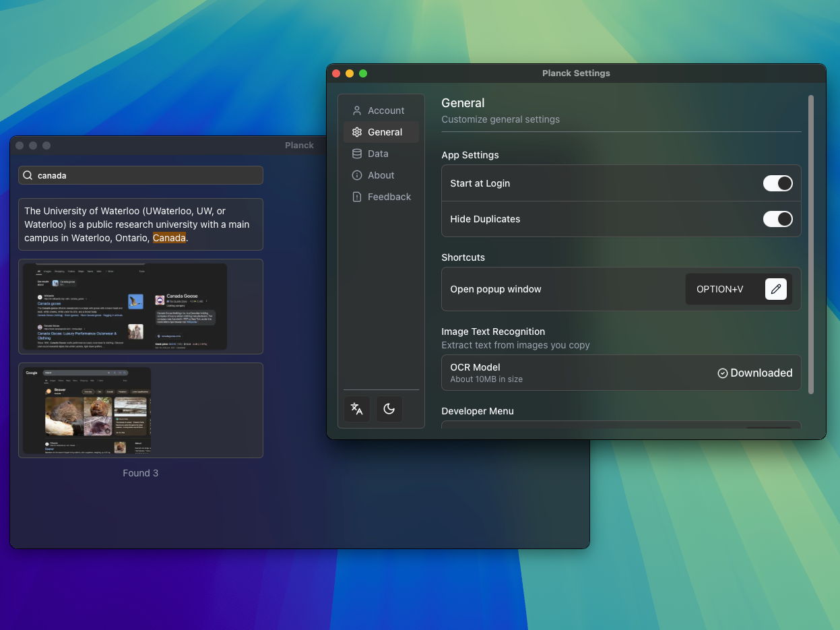This screenshot has height=630, width=840.
Task: Click the highlighted word Canada
Action: click(169, 238)
